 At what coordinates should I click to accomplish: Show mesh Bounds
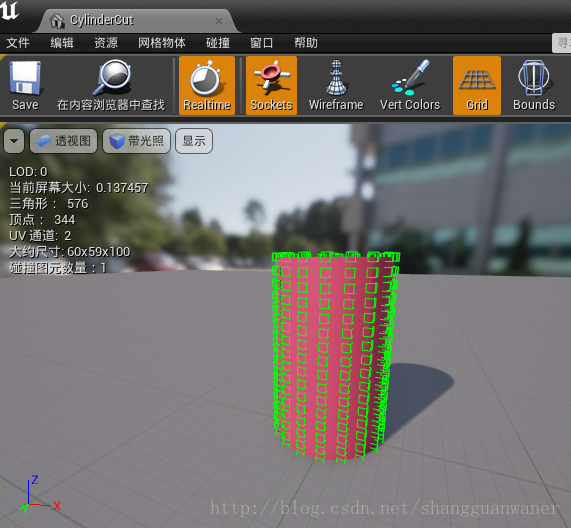click(534, 86)
